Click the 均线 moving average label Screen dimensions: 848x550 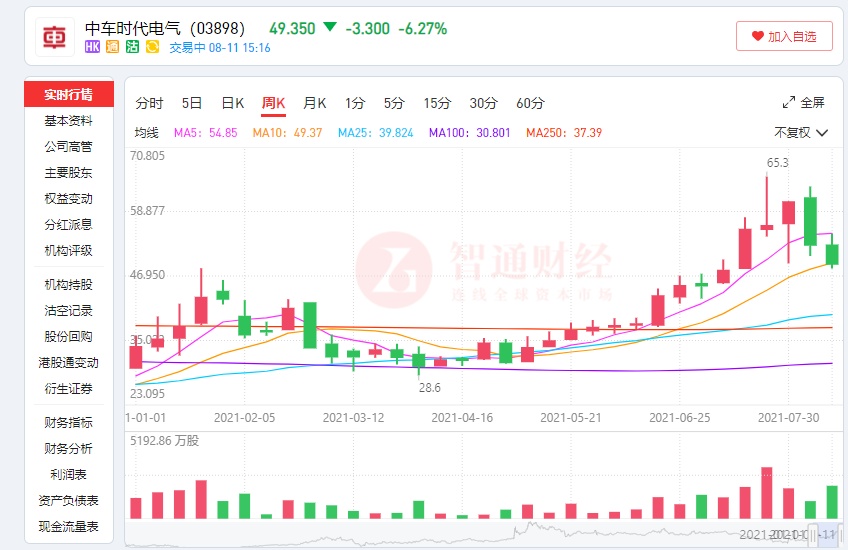[x=147, y=132]
